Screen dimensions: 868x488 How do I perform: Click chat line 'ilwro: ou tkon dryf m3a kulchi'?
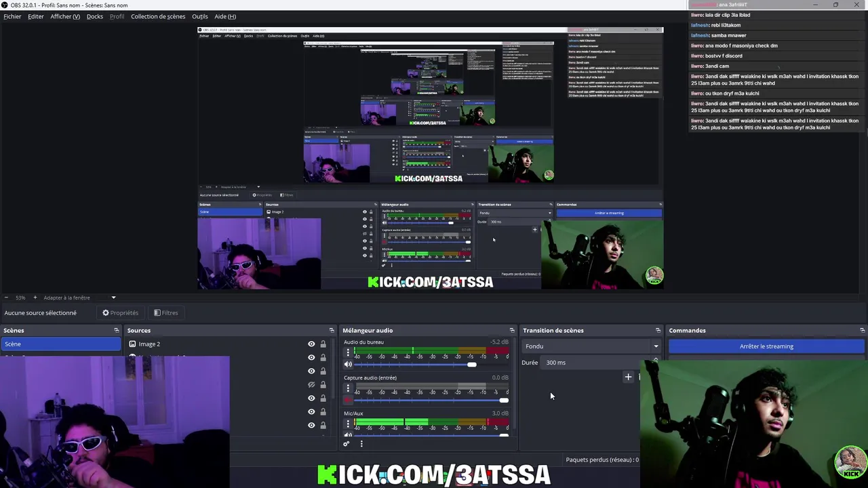point(724,93)
